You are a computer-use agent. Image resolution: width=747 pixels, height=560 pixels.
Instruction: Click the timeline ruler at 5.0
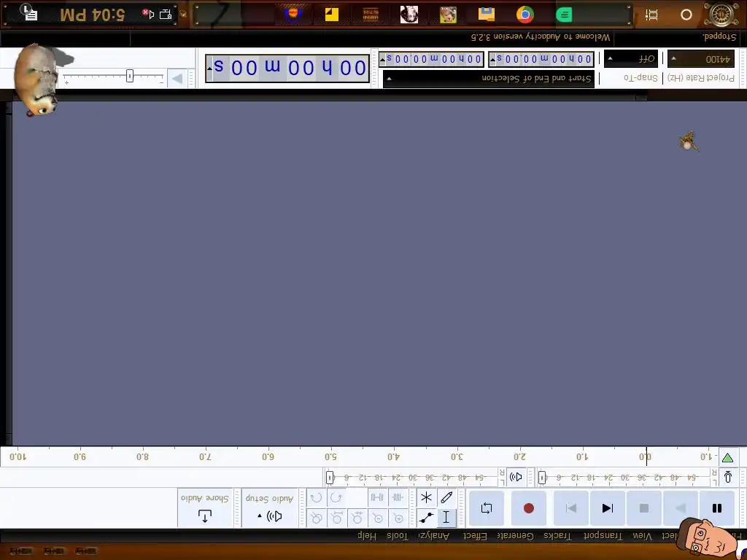click(x=331, y=457)
